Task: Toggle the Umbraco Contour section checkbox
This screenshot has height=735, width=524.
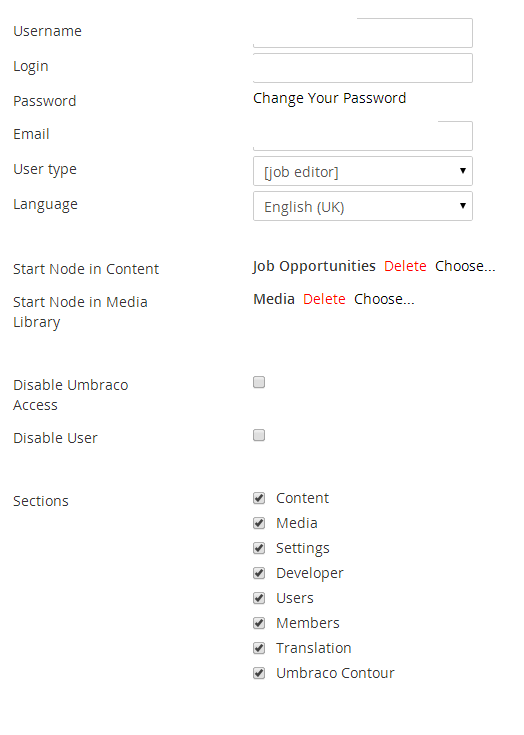Action: point(259,673)
